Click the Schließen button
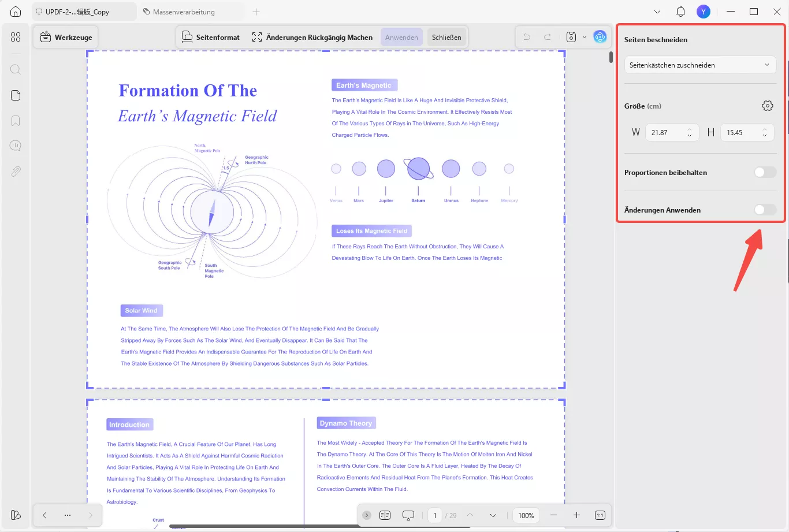 tap(446, 37)
